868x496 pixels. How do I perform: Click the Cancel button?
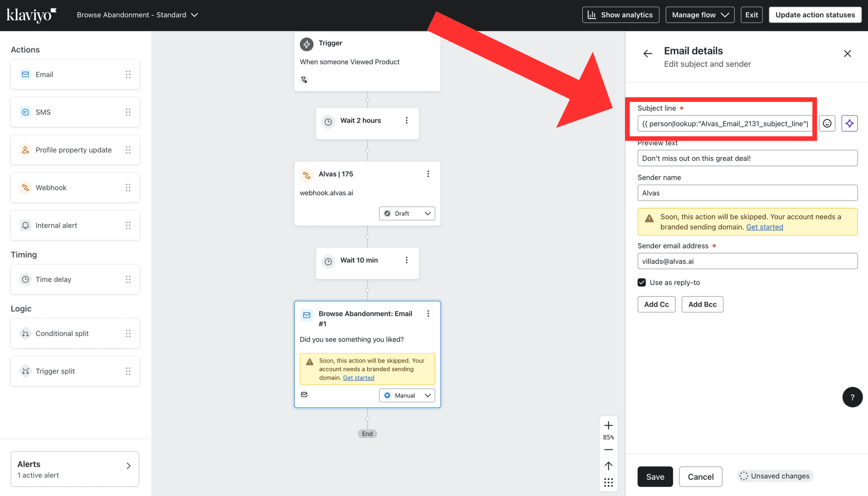(x=700, y=476)
